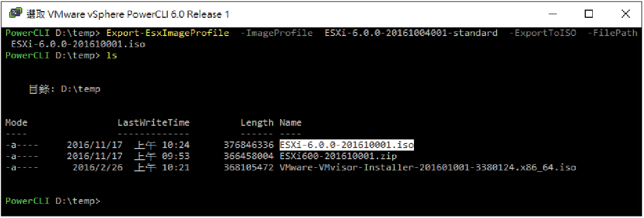Click the Name column header
644x218 pixels.
coord(290,123)
